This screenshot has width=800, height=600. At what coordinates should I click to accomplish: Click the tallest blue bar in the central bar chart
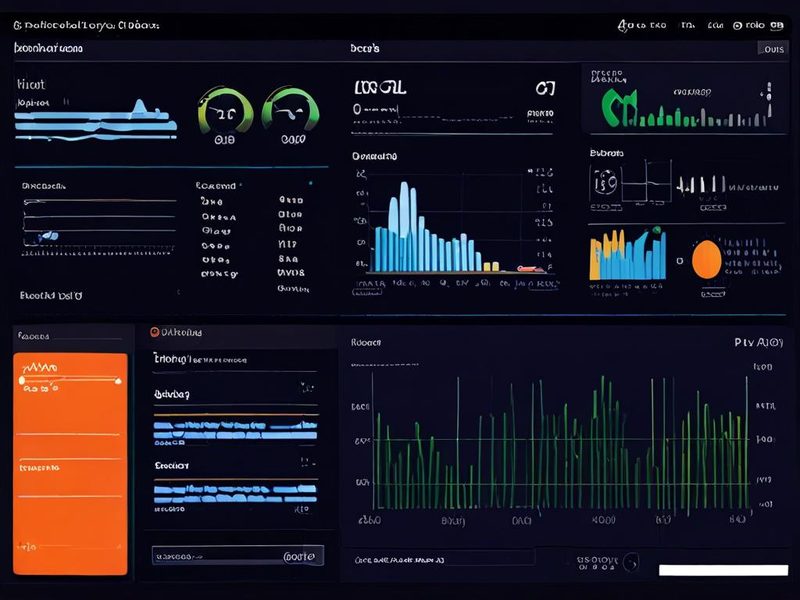tap(405, 226)
